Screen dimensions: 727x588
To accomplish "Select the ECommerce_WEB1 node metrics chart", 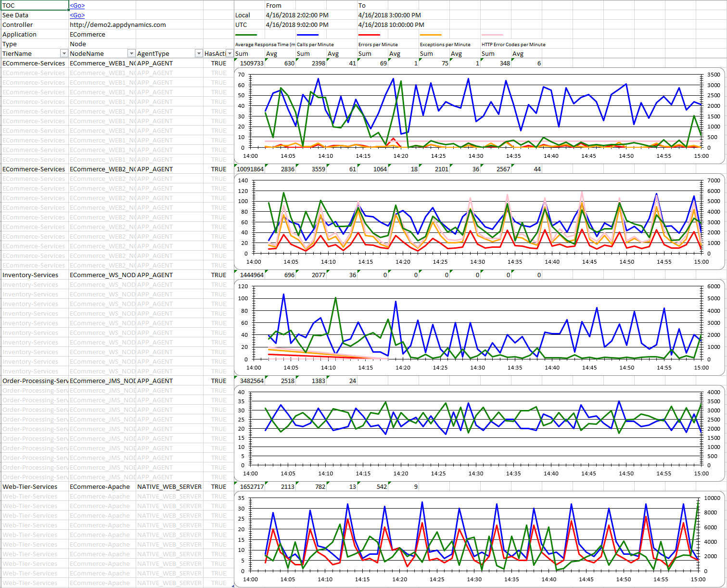I will tap(479, 115).
